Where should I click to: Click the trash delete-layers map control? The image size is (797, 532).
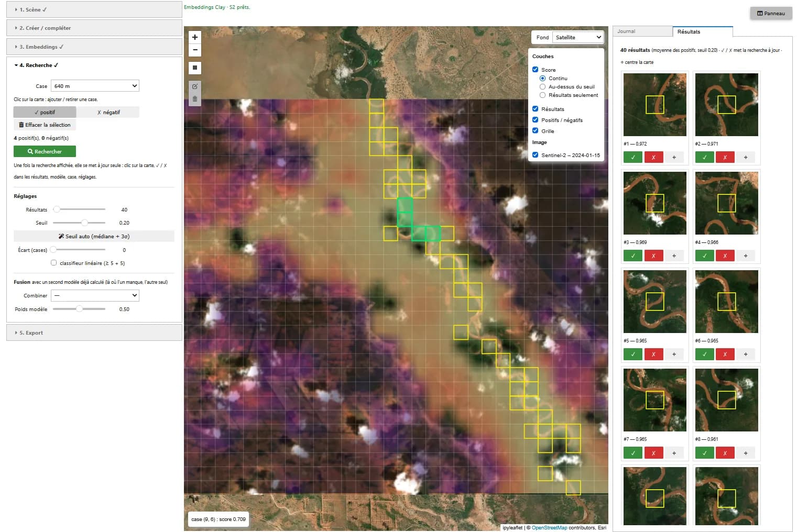point(195,99)
